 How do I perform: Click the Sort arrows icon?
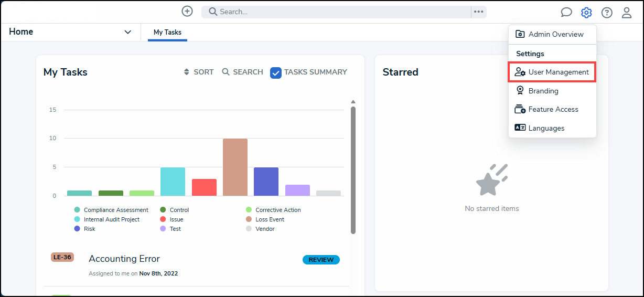pyautogui.click(x=186, y=72)
